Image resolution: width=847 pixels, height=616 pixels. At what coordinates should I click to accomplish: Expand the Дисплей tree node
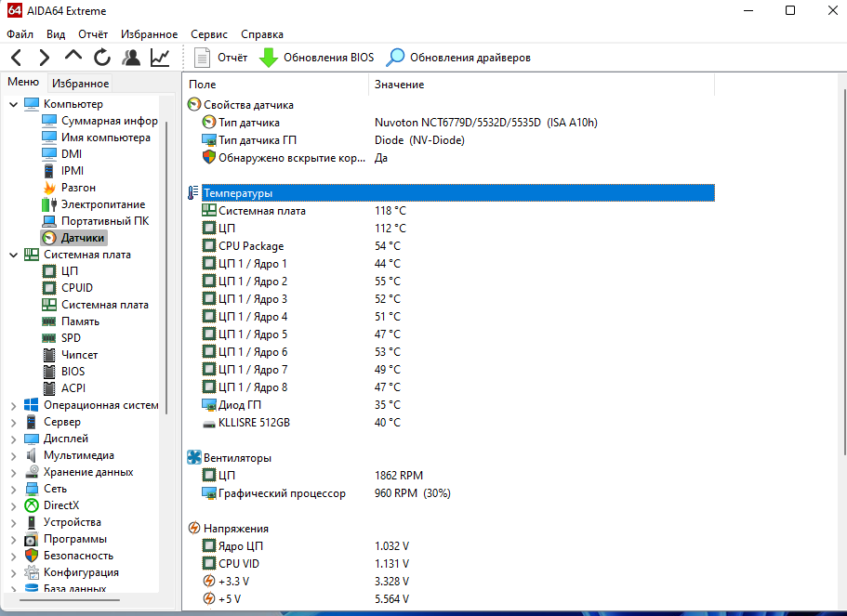pos(14,439)
